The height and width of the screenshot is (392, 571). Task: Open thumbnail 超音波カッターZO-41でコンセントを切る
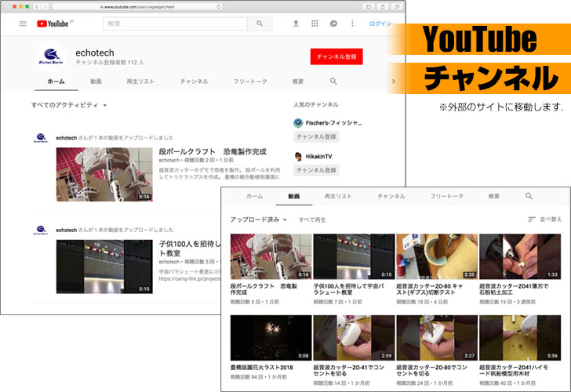click(x=354, y=338)
